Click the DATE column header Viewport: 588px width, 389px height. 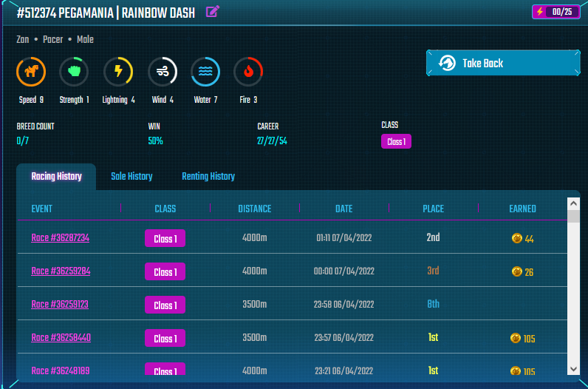pyautogui.click(x=344, y=209)
